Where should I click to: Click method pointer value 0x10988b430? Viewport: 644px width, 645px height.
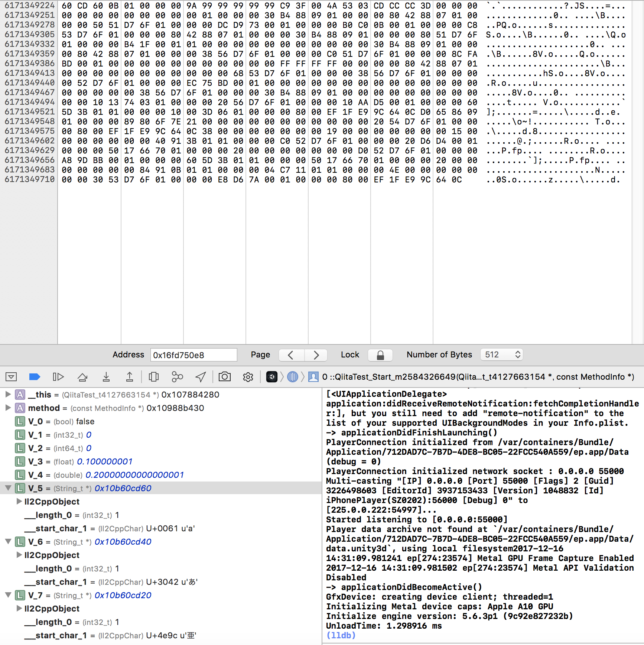tap(175, 408)
